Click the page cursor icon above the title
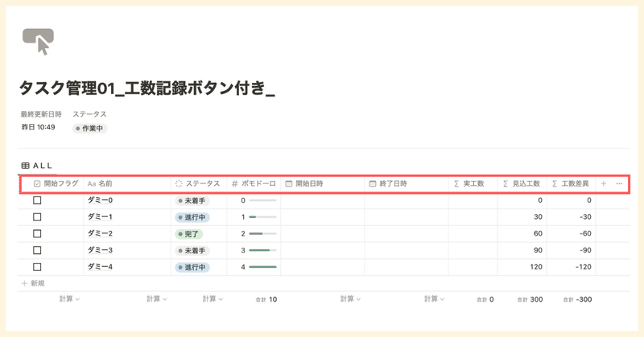The height and width of the screenshot is (337, 644). click(38, 42)
